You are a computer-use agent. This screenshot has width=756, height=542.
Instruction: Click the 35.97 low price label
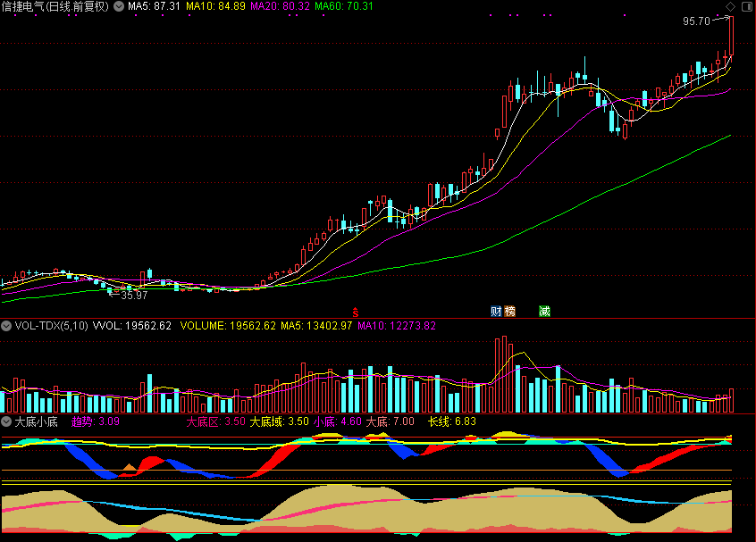click(133, 295)
